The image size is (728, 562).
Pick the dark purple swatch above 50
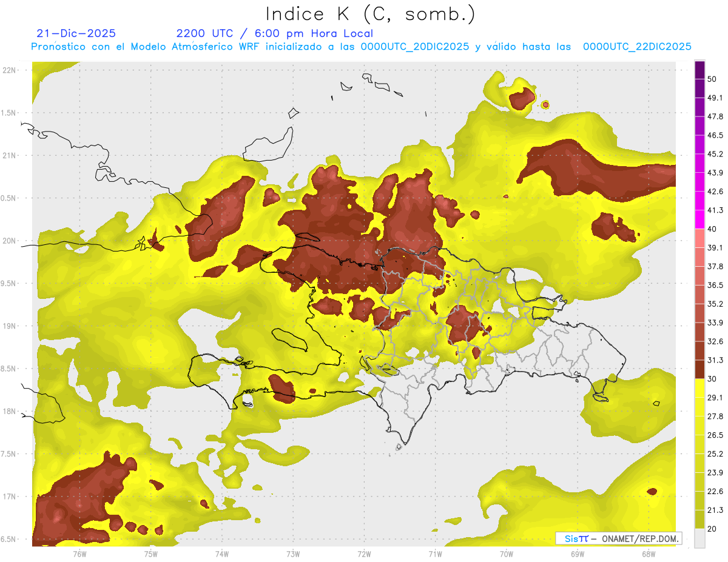[699, 70]
